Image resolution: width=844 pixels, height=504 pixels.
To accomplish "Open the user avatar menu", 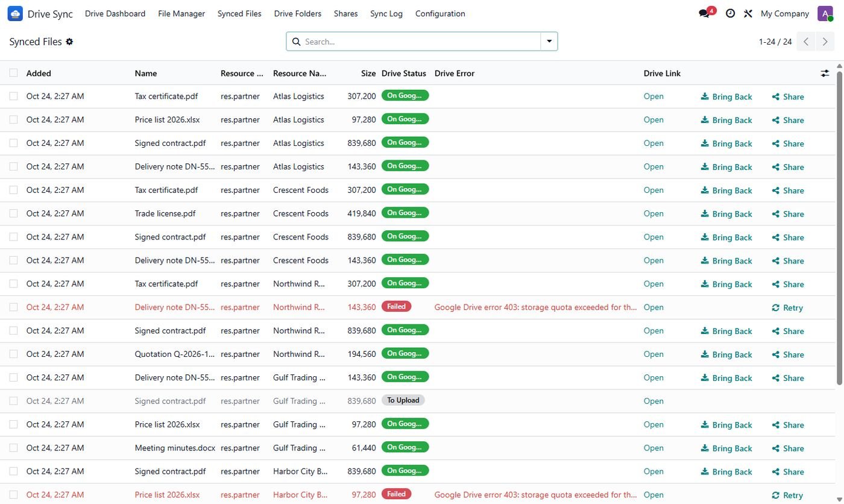I will tap(825, 13).
